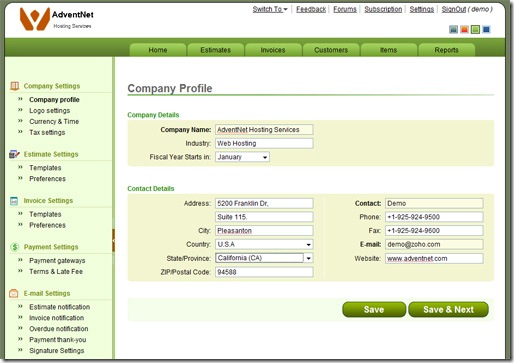514x363 pixels.
Task: Open Payment thank-you settings
Action: click(x=58, y=340)
